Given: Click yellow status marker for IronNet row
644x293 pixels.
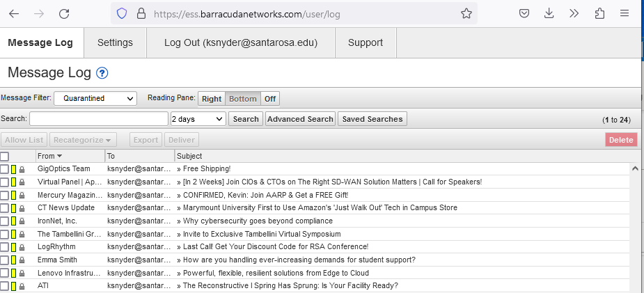Looking at the screenshot, I should 13,221.
